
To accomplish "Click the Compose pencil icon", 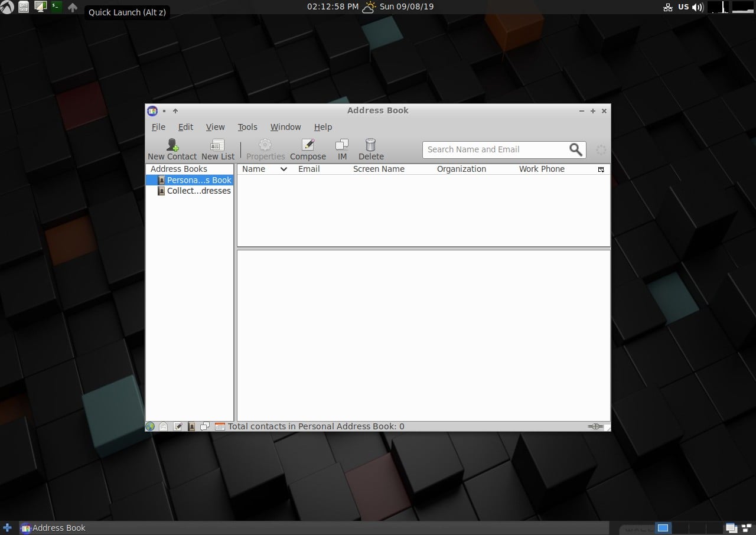I will pos(308,145).
